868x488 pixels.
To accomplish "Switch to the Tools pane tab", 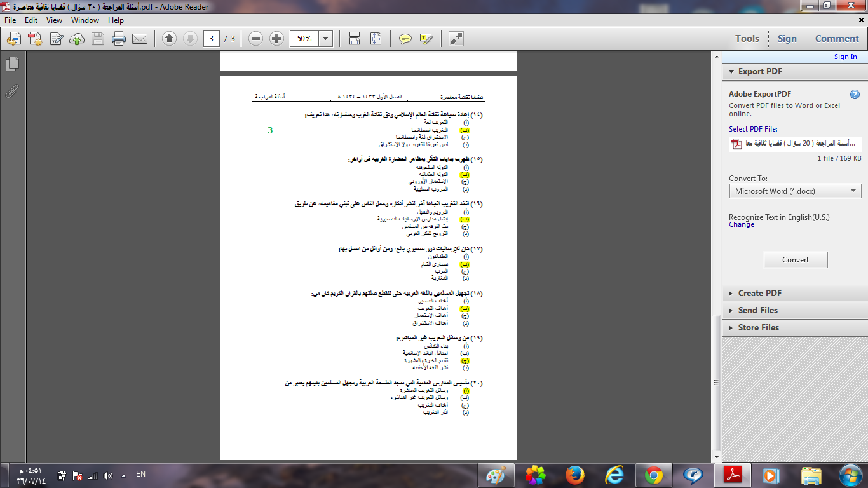I will tap(747, 39).
